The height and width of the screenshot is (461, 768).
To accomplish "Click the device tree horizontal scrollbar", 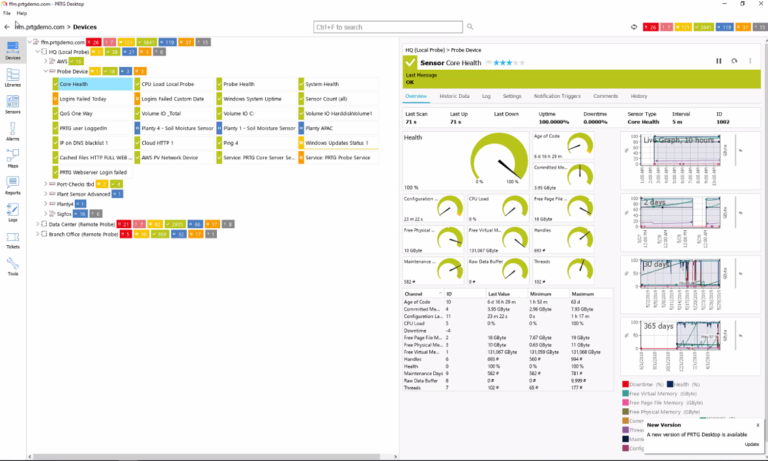I will coord(204,457).
